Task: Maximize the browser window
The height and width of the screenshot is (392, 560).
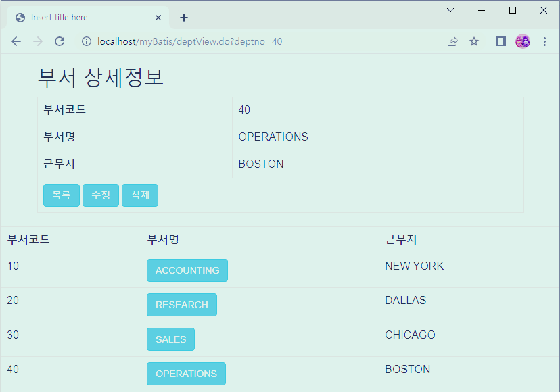Action: pyautogui.click(x=513, y=10)
